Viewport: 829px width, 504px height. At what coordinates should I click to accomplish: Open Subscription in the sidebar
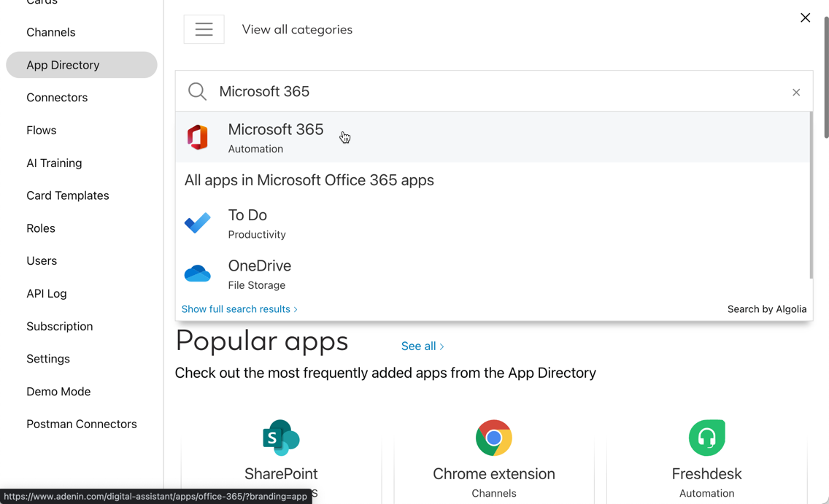[x=60, y=327]
